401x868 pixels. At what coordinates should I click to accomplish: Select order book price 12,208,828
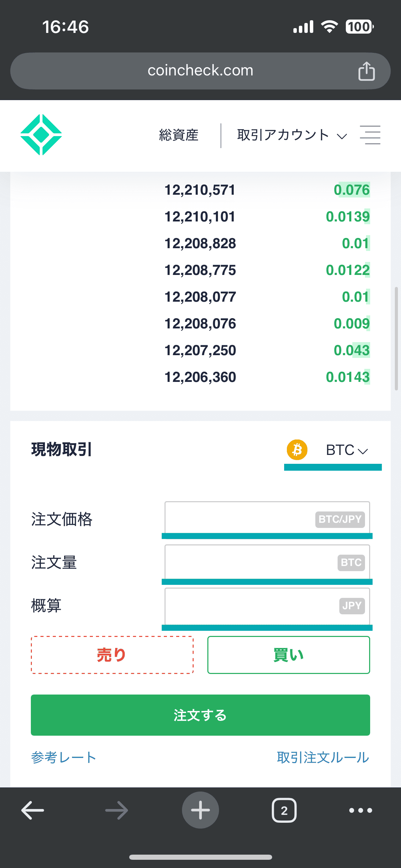click(200, 243)
